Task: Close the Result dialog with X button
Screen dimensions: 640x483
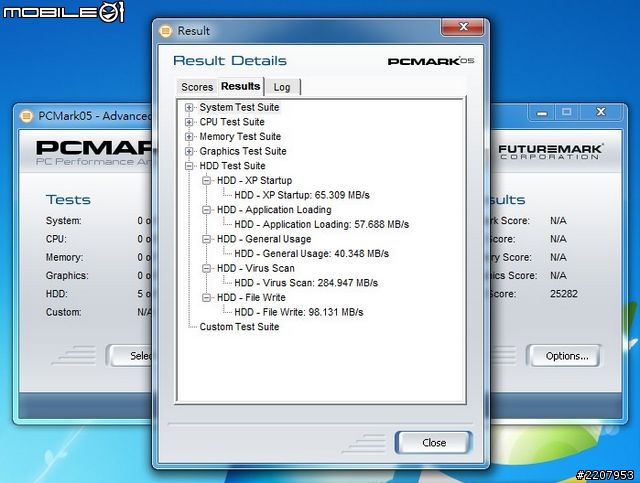Action: coord(463,27)
